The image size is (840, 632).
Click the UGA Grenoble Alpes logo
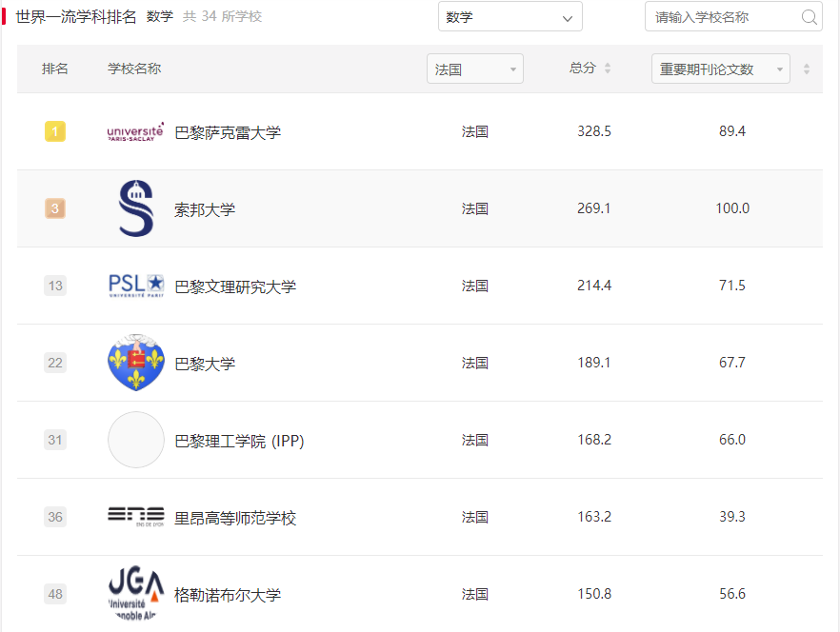click(x=136, y=593)
